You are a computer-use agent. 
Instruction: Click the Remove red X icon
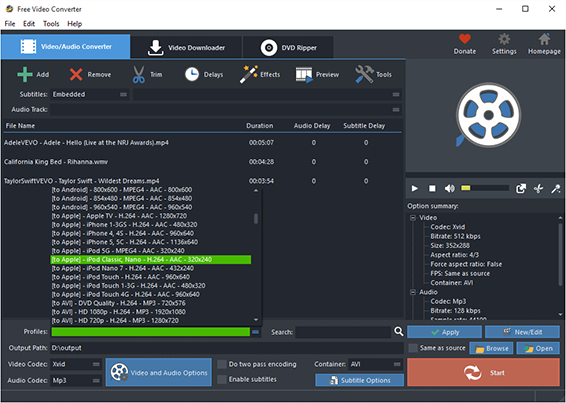(x=76, y=74)
